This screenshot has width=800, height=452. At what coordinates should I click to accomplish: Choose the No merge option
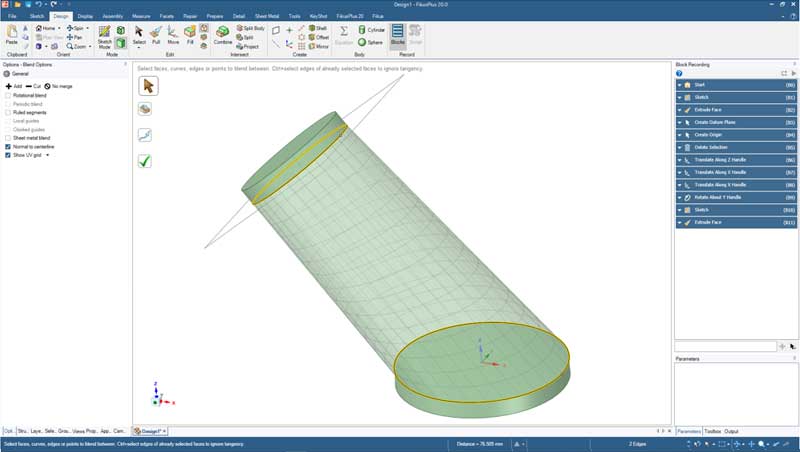coord(59,86)
